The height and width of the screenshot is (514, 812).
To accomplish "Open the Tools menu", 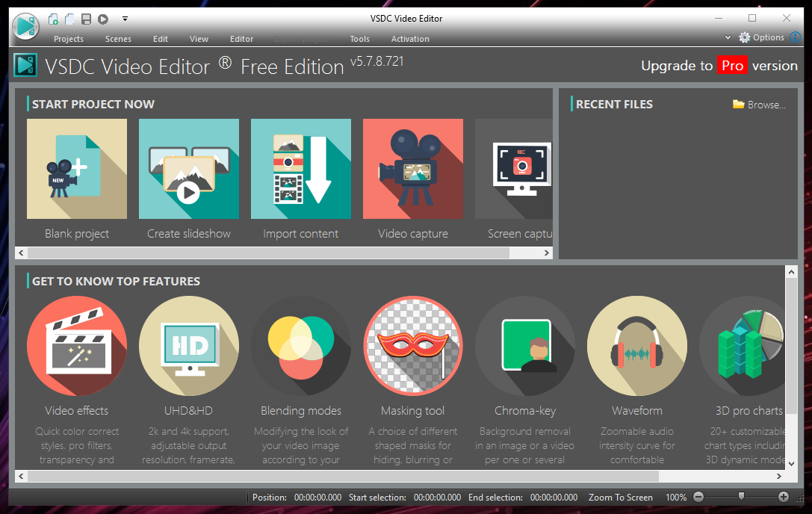I will click(359, 39).
